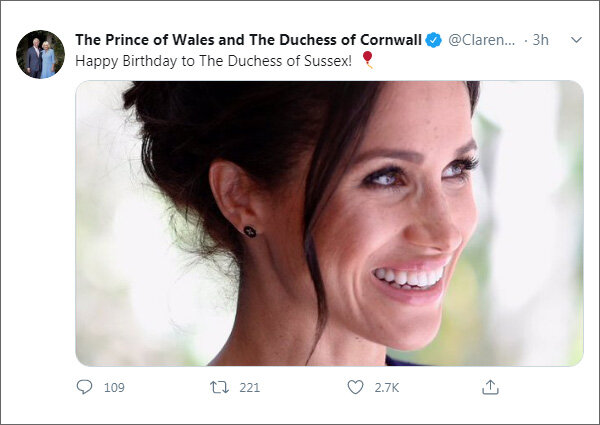Click the reply speech bubble icon

click(84, 387)
